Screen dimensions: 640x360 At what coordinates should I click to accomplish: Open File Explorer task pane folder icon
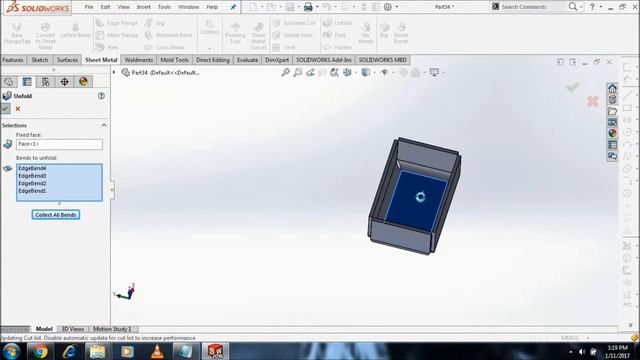[612, 111]
